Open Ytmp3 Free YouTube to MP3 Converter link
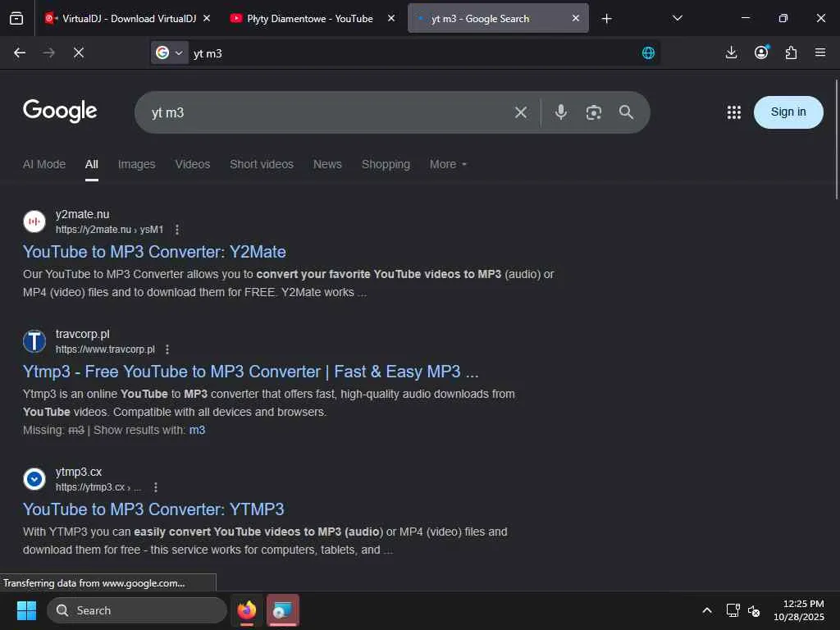 click(x=251, y=372)
